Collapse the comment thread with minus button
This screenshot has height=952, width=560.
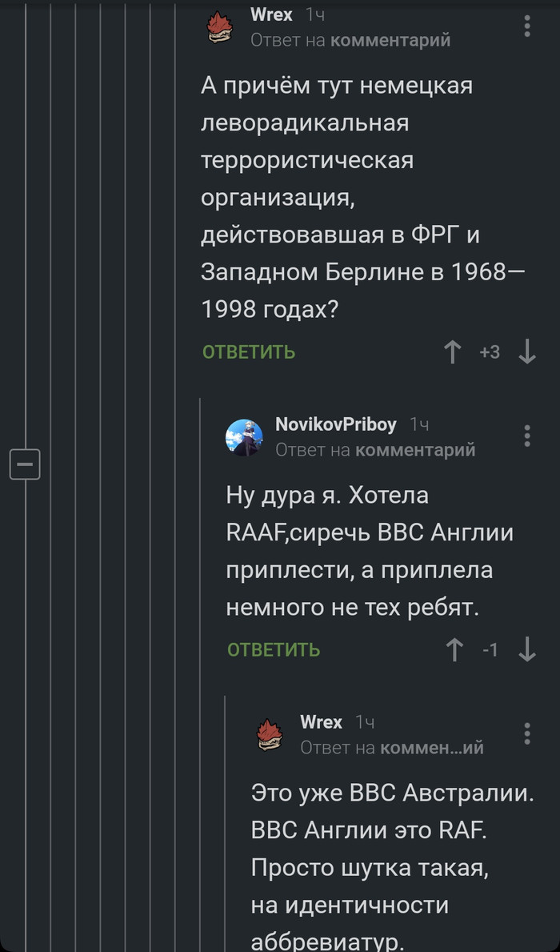point(25,464)
